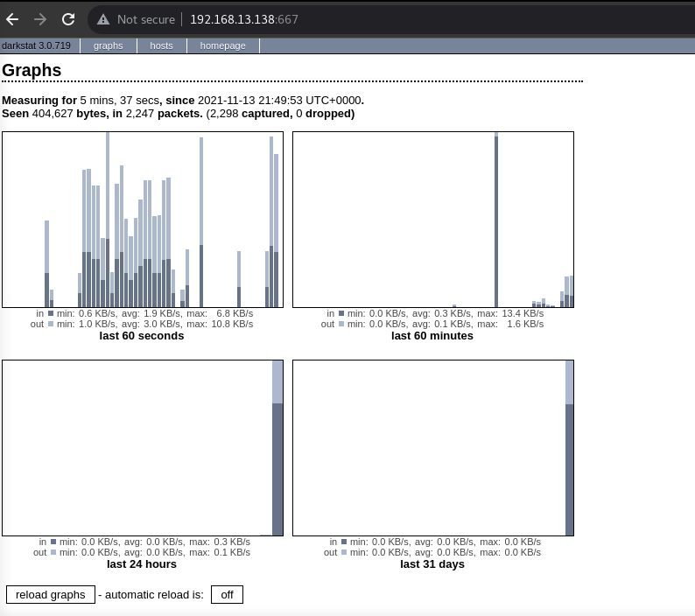The height and width of the screenshot is (616, 695).
Task: Open the hosts tab
Action: 161,45
